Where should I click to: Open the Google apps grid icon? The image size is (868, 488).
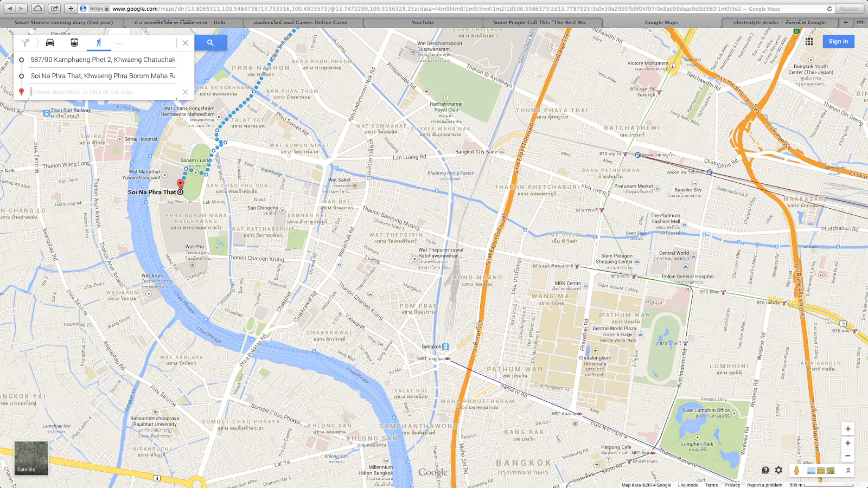[809, 41]
